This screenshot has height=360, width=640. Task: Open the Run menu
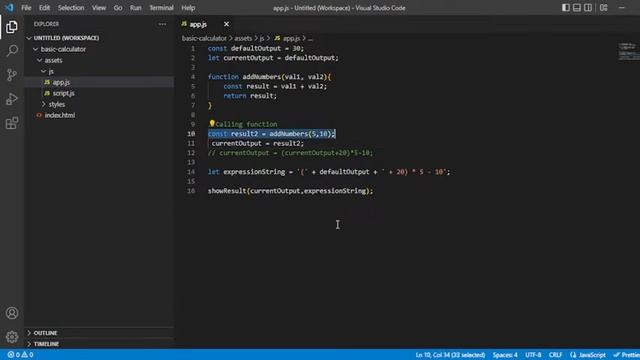coord(136,8)
